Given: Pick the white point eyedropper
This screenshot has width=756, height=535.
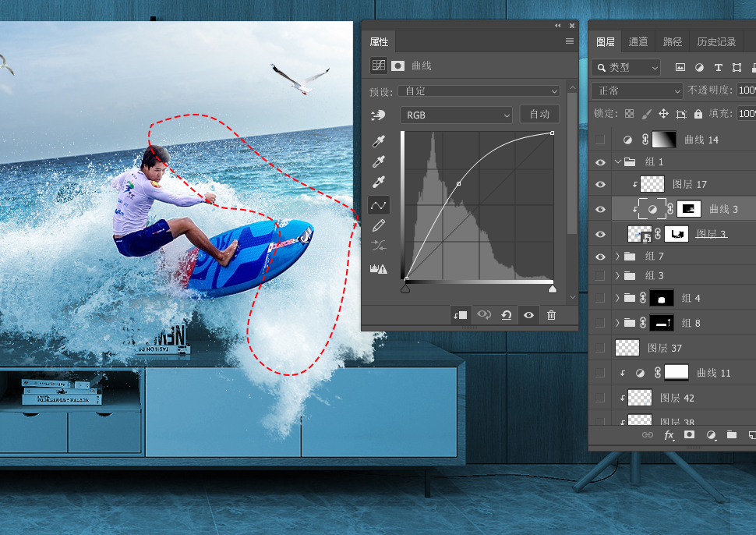Looking at the screenshot, I should pos(379,182).
